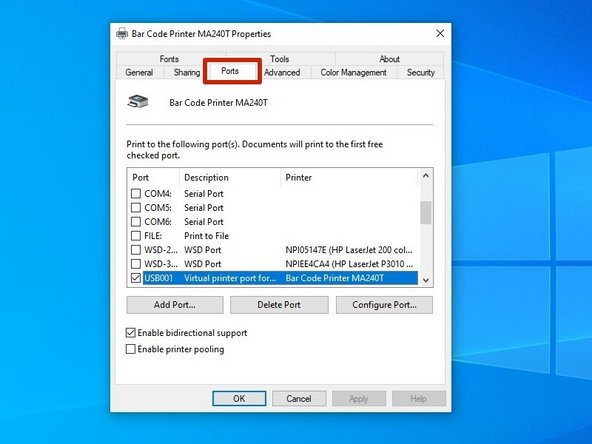This screenshot has height=444, width=592.
Task: Open the Sharing tab
Action: [x=187, y=72]
